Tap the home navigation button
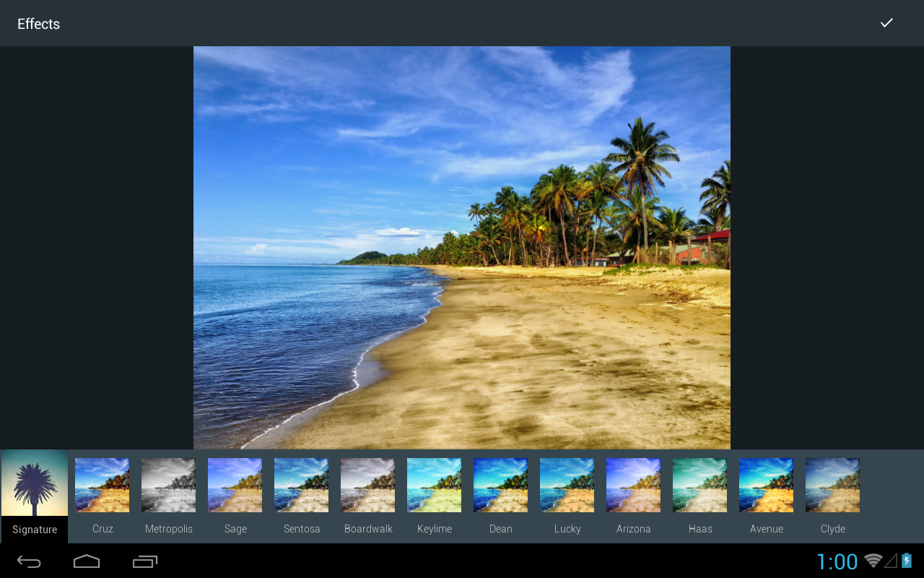 pyautogui.click(x=87, y=561)
